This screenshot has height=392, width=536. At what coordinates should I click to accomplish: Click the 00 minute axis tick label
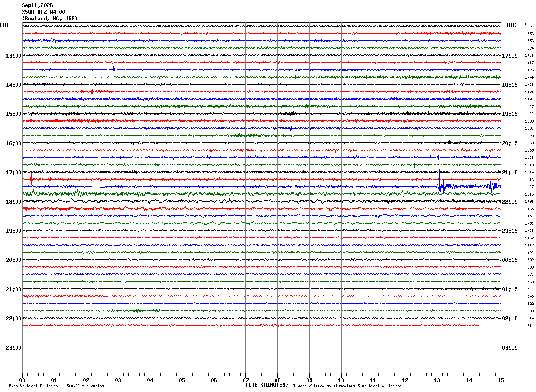[23, 380]
